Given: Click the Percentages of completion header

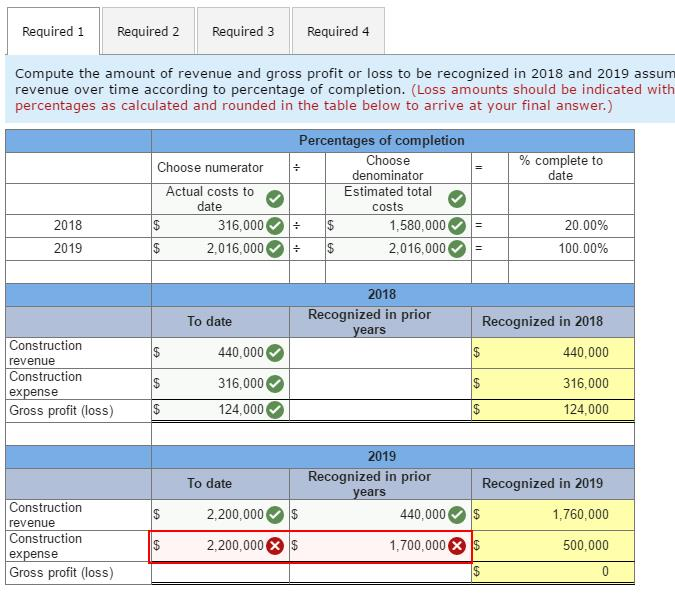Looking at the screenshot, I should (x=381, y=140).
